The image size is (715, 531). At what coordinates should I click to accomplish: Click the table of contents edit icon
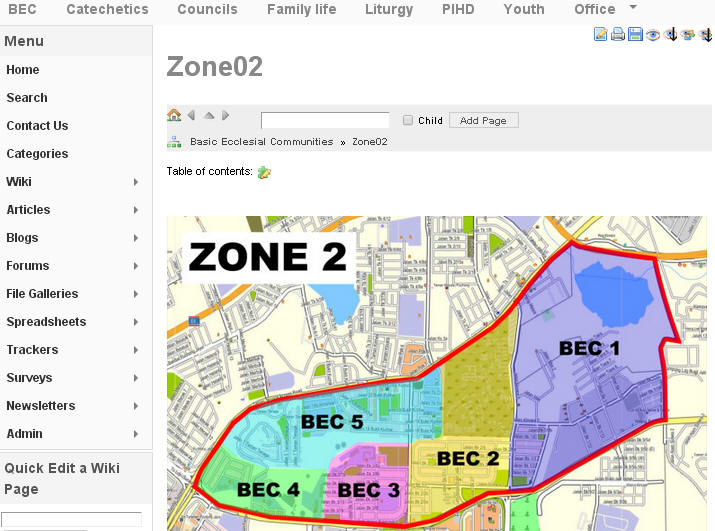tap(264, 172)
